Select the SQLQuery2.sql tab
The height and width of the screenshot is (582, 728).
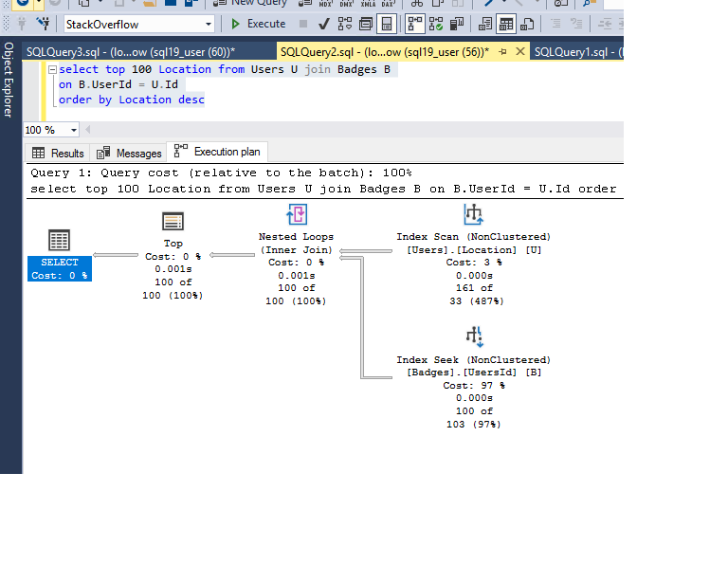(x=385, y=52)
